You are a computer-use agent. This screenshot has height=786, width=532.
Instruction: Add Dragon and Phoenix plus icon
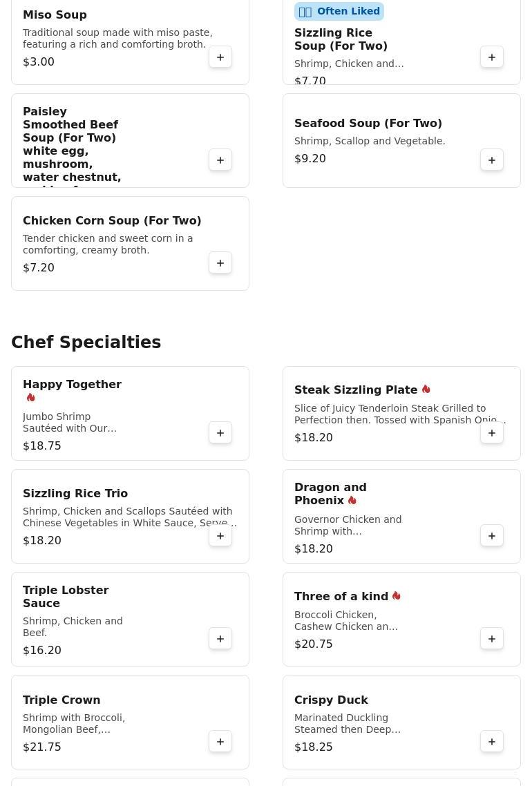[492, 535]
